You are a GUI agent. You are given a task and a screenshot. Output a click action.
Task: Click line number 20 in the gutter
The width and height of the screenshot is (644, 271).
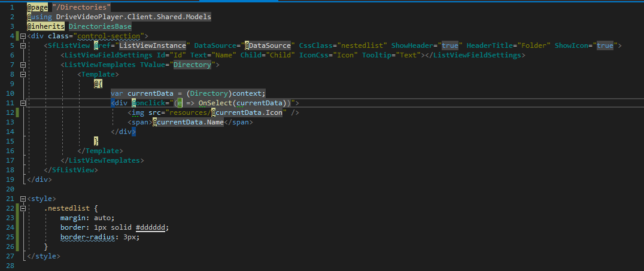click(10, 189)
